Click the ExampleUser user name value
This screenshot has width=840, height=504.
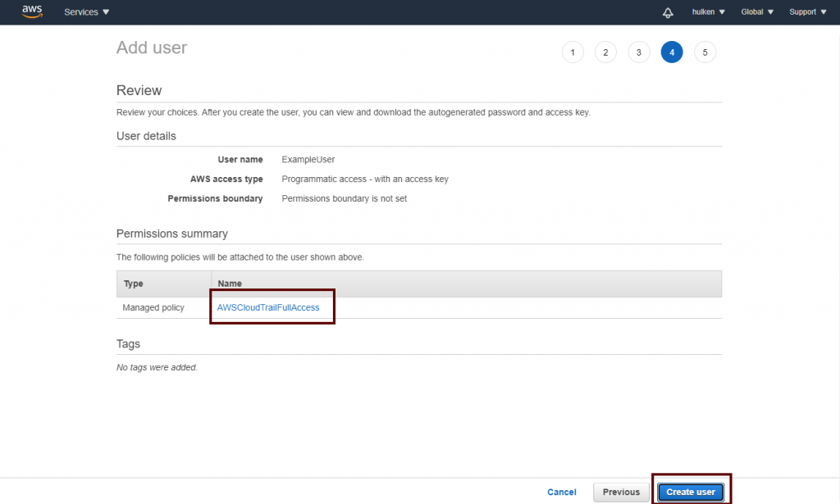click(x=308, y=159)
